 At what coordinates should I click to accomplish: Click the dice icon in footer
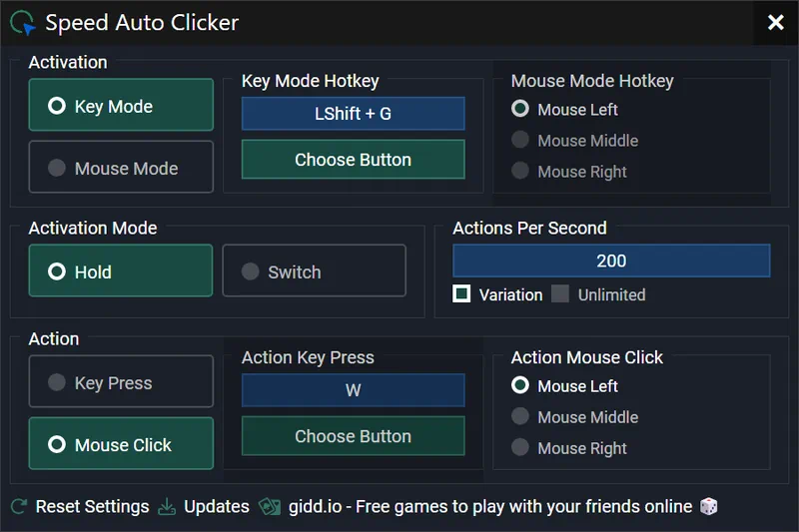point(708,507)
